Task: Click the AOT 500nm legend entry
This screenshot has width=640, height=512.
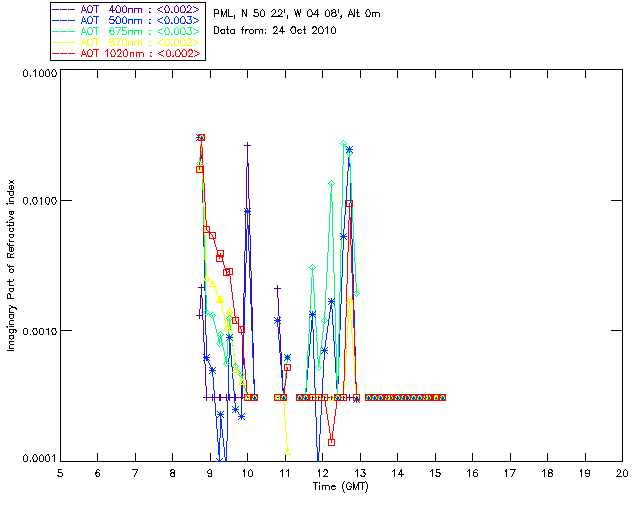Action: pyautogui.click(x=127, y=20)
